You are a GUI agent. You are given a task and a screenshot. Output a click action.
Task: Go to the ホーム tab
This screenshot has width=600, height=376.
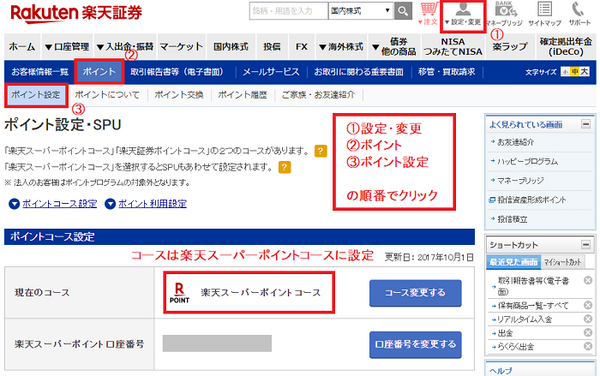[x=22, y=47]
